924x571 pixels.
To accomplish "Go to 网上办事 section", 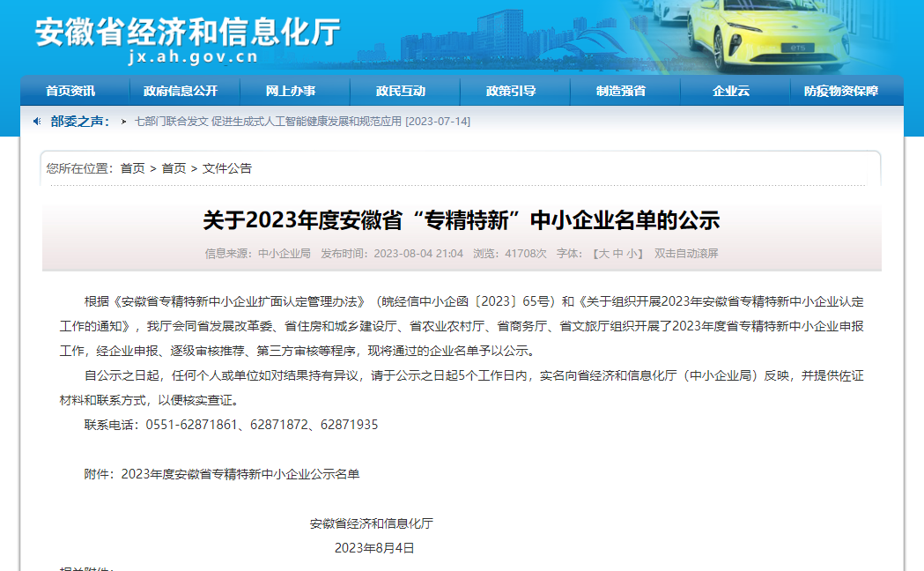I will click(x=291, y=91).
